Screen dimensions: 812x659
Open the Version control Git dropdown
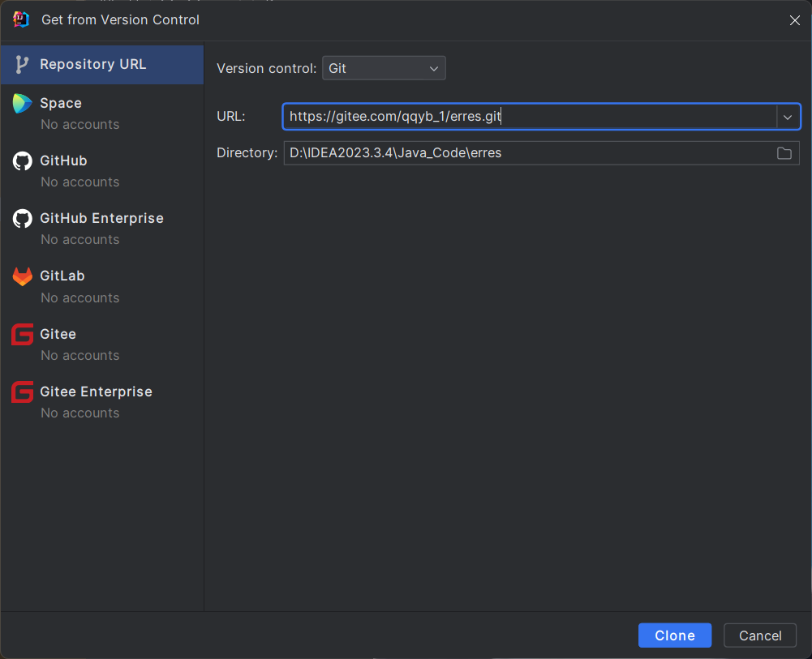[384, 68]
